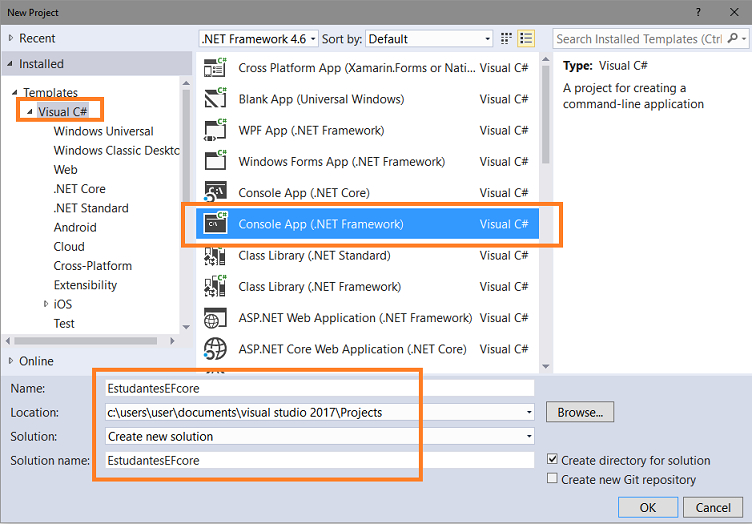Click the ASP.NET Web Application icon
This screenshot has width=752, height=524.
[x=215, y=318]
